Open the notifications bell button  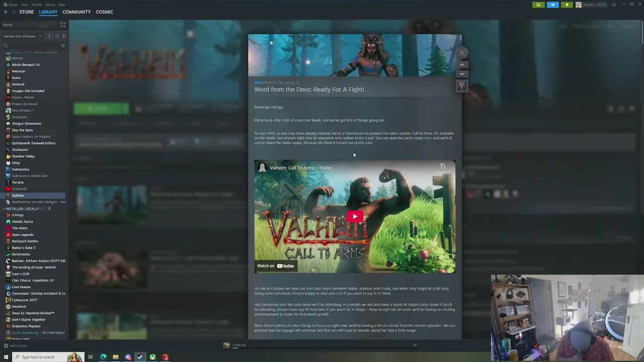pos(567,5)
